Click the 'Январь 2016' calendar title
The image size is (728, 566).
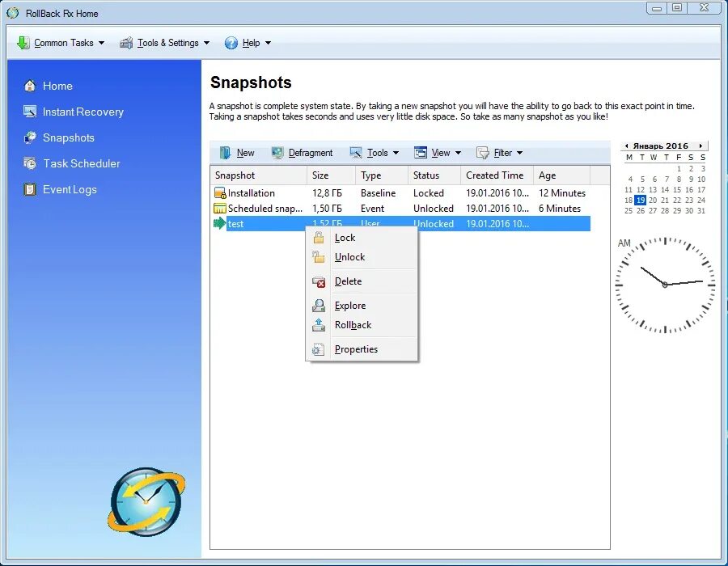point(661,146)
